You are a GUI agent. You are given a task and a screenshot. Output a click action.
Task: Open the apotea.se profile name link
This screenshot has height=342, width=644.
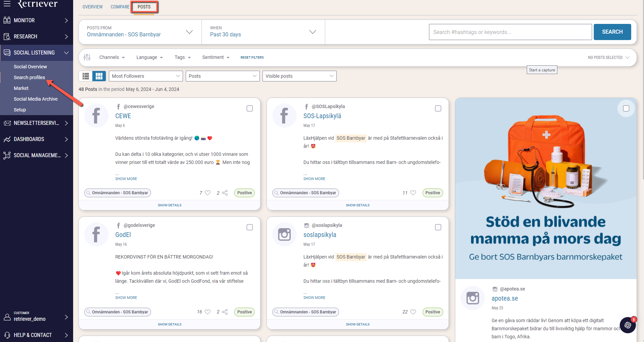[504, 298]
